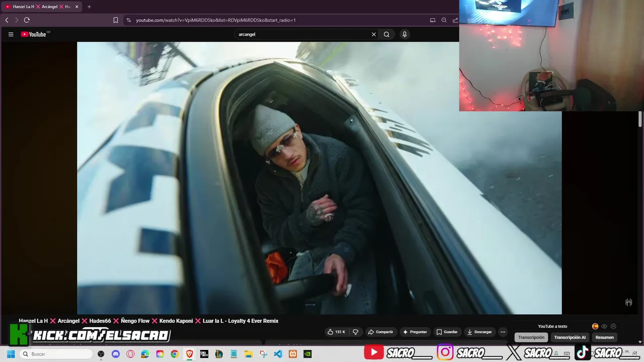The image size is (644, 362).
Task: Click the zoom magnifier in address bar
Action: coord(444,20)
